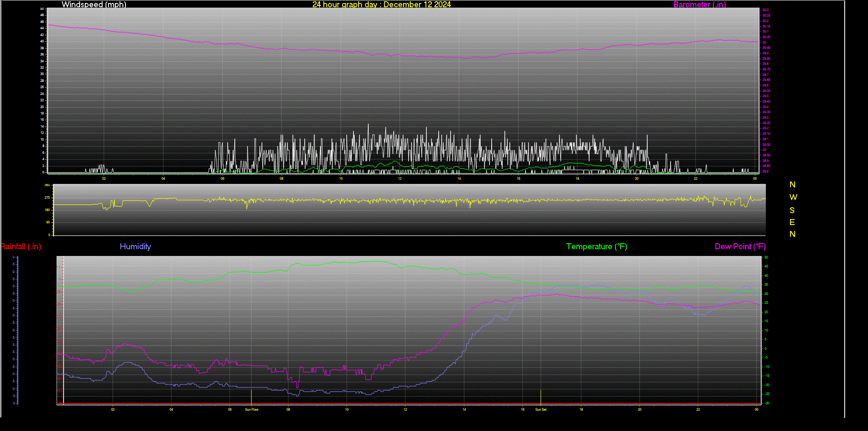Select the 'S' compass direction letter
This screenshot has width=868, height=431.
tap(792, 210)
